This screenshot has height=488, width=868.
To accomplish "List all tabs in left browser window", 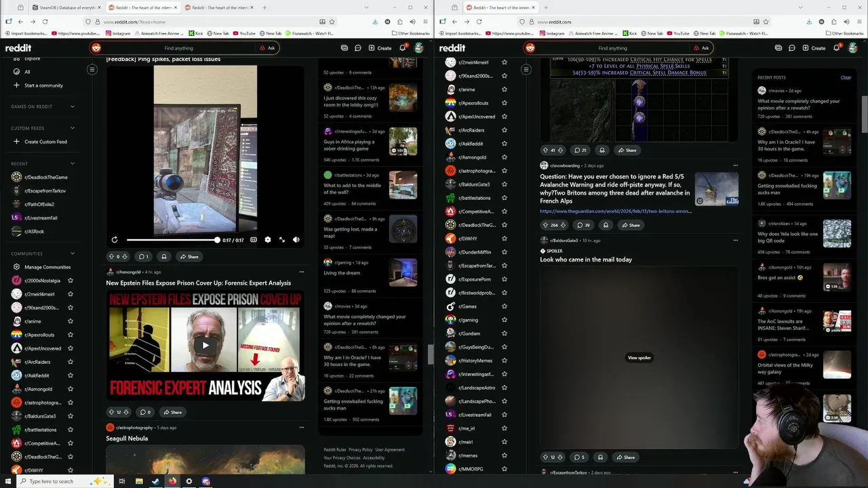I will point(368,7).
